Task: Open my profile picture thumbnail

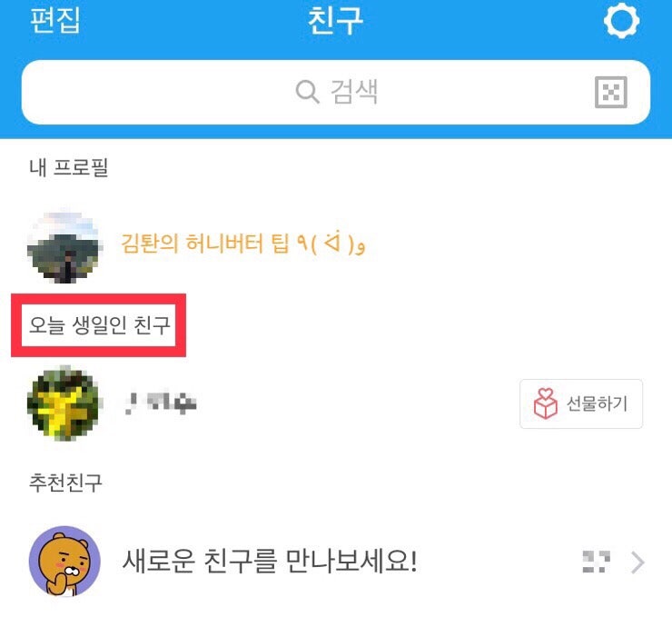Action: coord(64,245)
